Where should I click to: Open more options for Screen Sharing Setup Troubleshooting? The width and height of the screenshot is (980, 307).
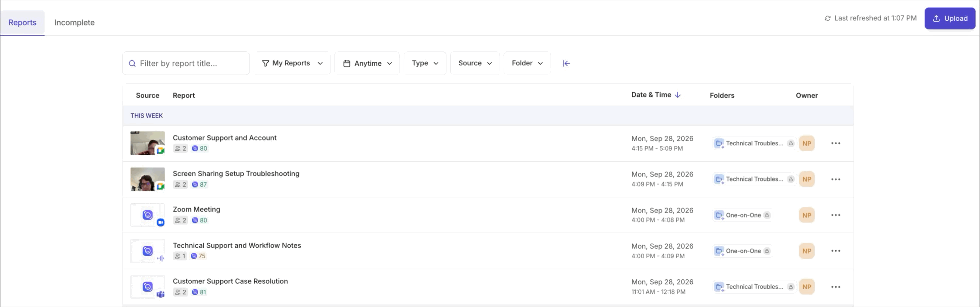pos(836,179)
